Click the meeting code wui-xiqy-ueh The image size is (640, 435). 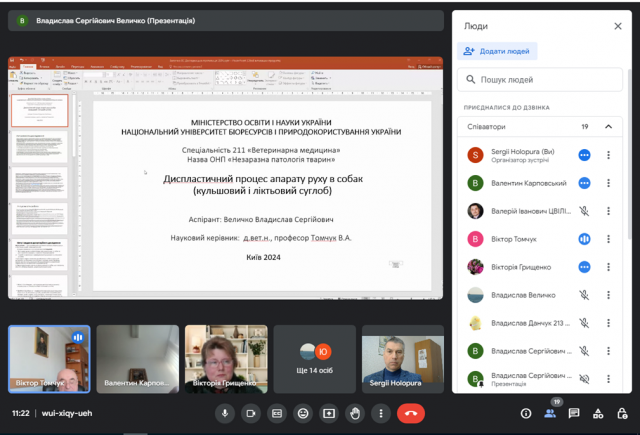(67, 413)
